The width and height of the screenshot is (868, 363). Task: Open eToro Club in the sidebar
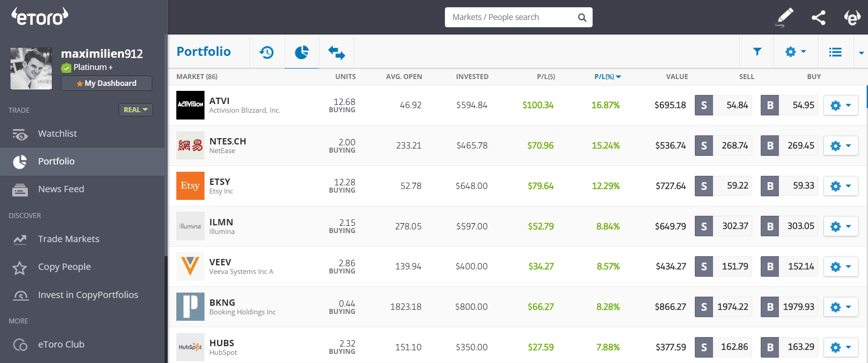82,344
